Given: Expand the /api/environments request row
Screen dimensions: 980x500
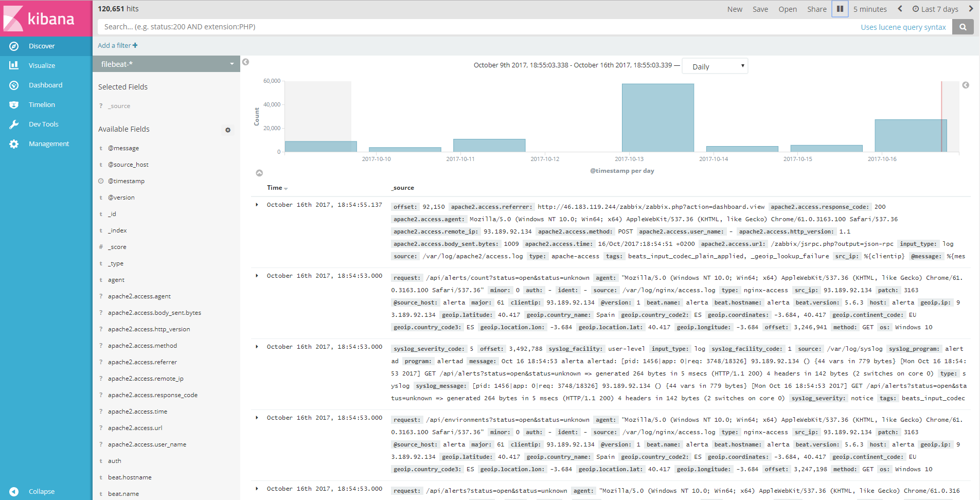Looking at the screenshot, I should pos(257,418).
